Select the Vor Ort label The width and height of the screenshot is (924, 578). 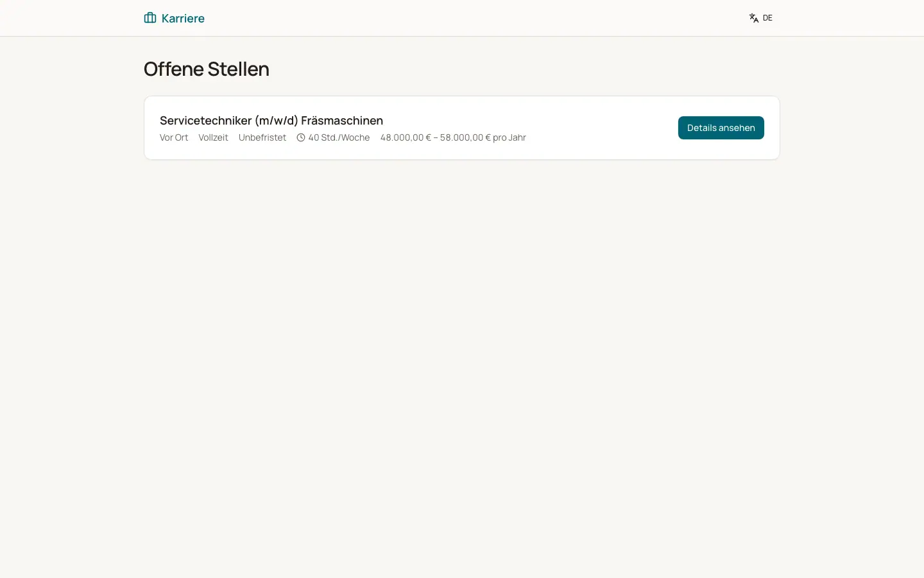[174, 137]
